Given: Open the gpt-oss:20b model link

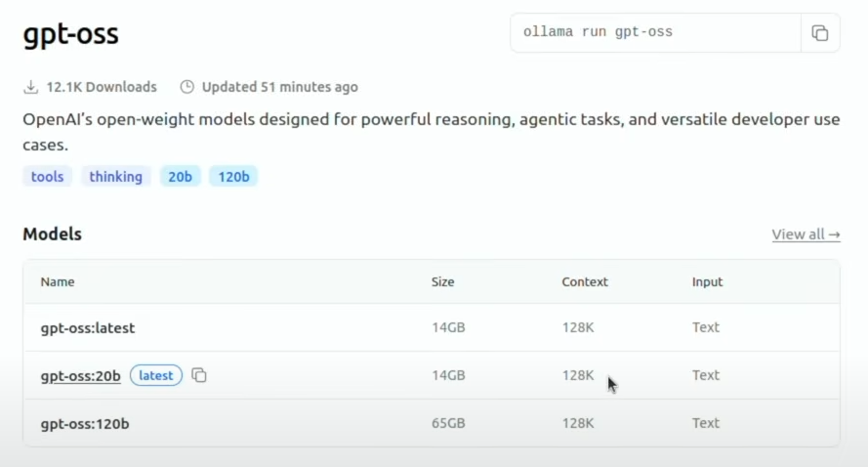Looking at the screenshot, I should tap(80, 375).
